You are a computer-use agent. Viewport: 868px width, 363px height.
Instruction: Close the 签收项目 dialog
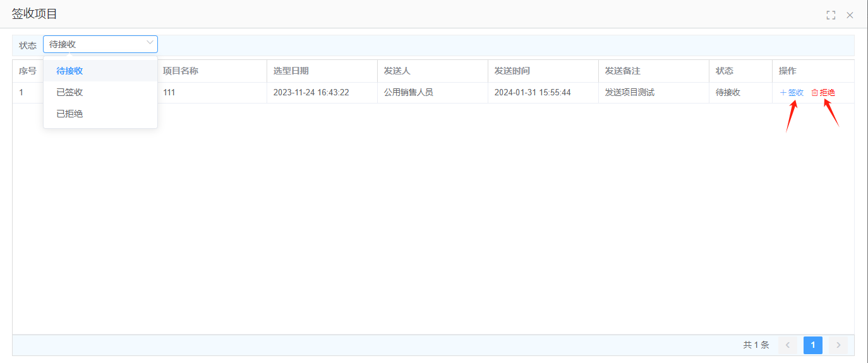pos(850,15)
